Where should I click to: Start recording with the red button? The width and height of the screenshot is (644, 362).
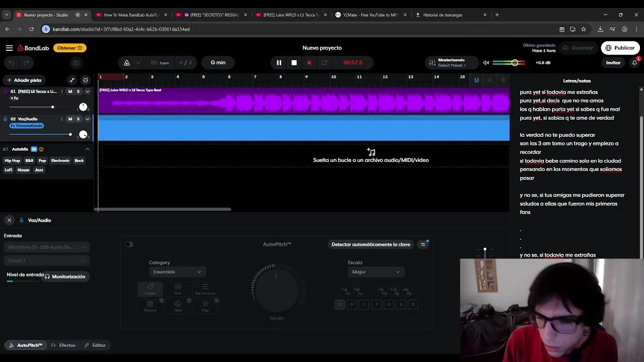click(309, 63)
